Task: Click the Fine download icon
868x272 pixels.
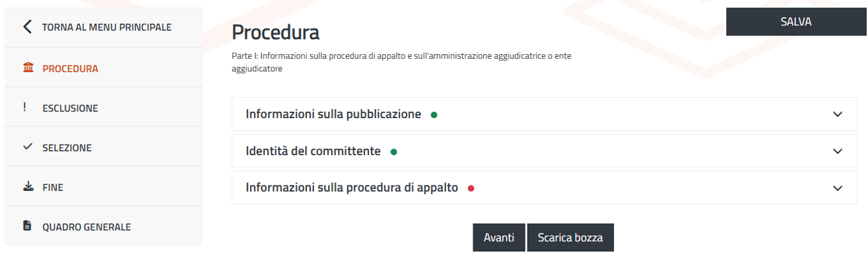Action: coord(27,187)
